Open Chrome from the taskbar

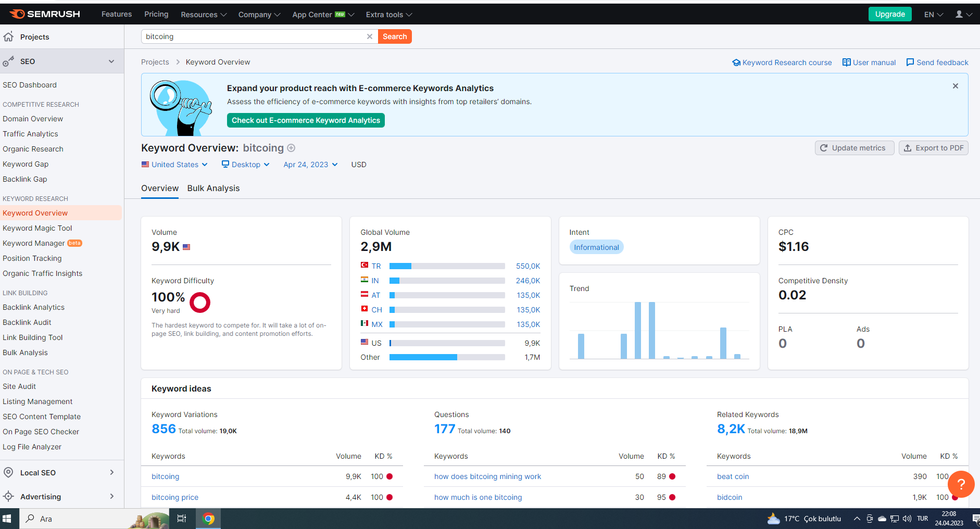pyautogui.click(x=208, y=519)
